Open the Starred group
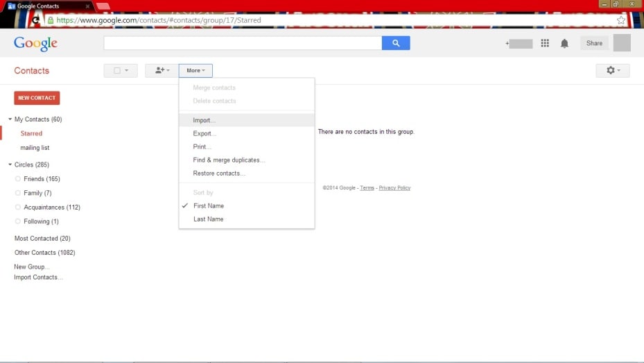644x363 pixels. click(x=31, y=133)
